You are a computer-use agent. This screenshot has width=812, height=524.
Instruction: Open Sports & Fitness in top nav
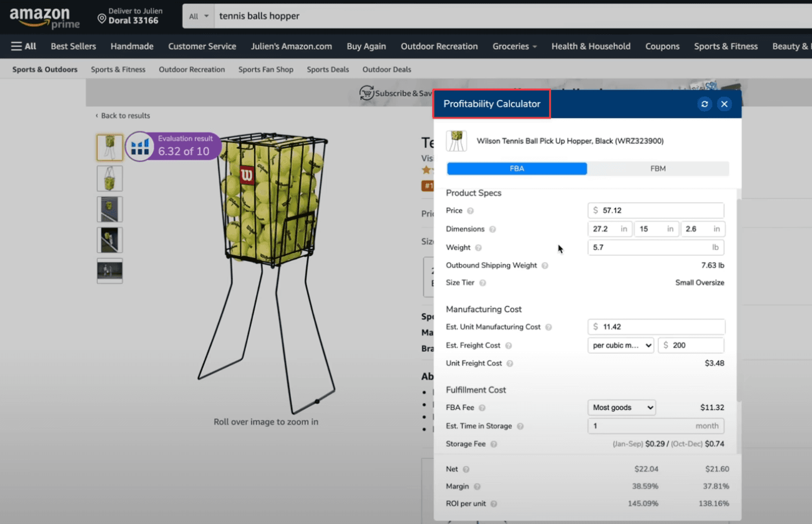click(726, 46)
